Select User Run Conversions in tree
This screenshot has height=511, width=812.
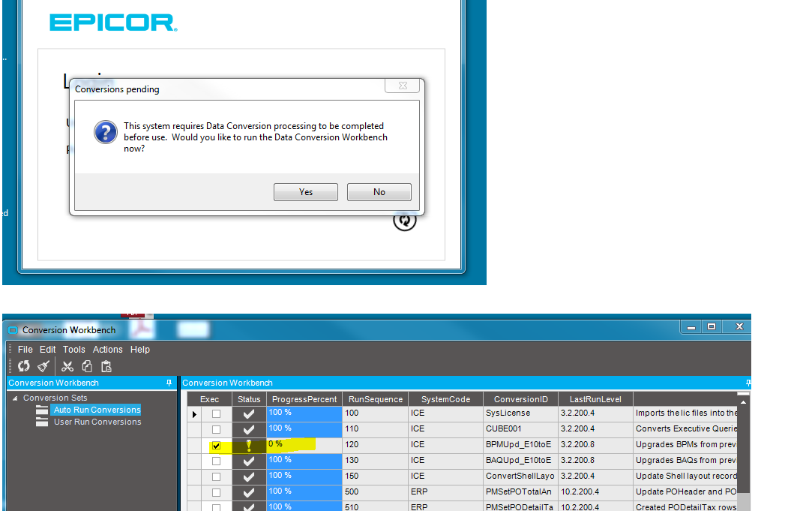(x=97, y=422)
